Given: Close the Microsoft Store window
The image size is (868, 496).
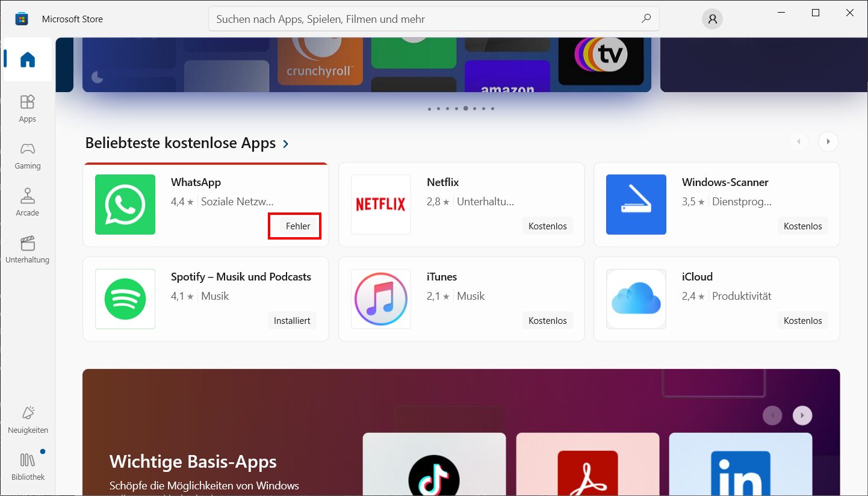Looking at the screenshot, I should click(850, 13).
